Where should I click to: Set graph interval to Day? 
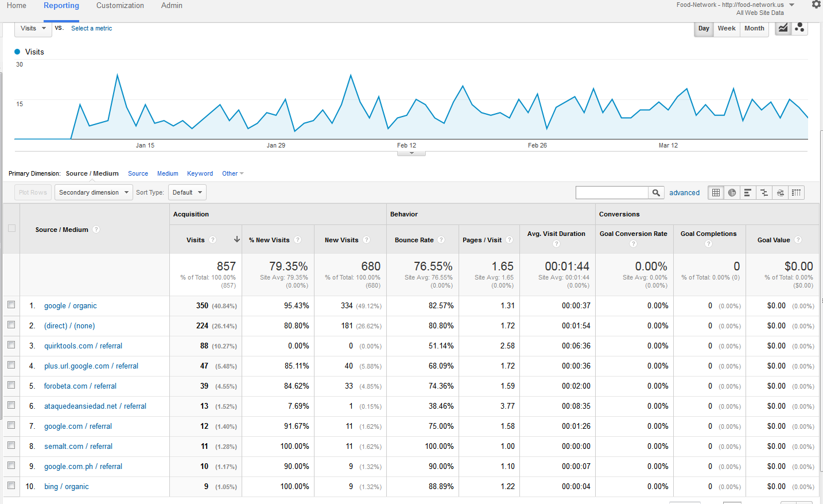coord(704,28)
